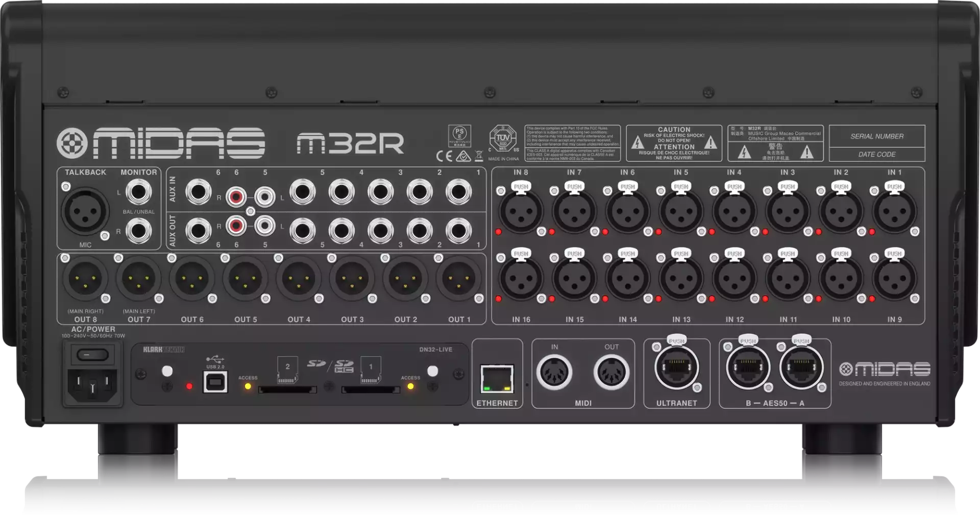Click the Ethernet RJ45 port
The width and height of the screenshot is (980, 517).
tap(497, 379)
